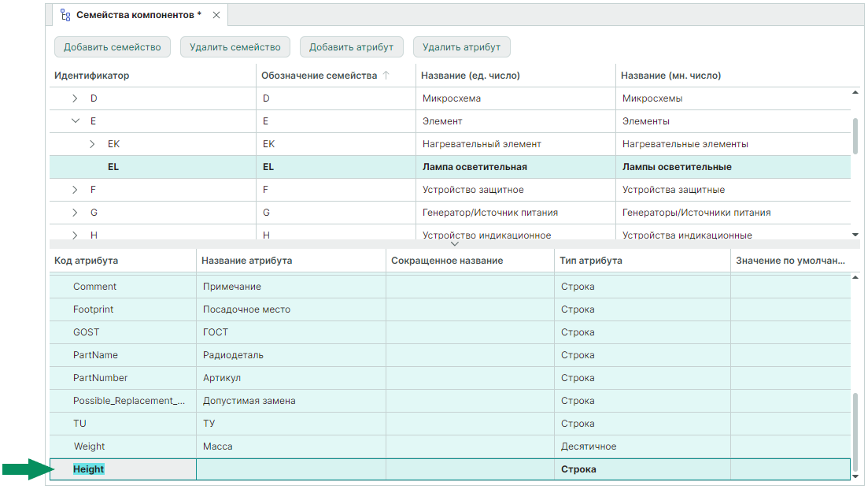Edit the Height attribute code field
The width and height of the screenshot is (868, 489).
point(123,469)
